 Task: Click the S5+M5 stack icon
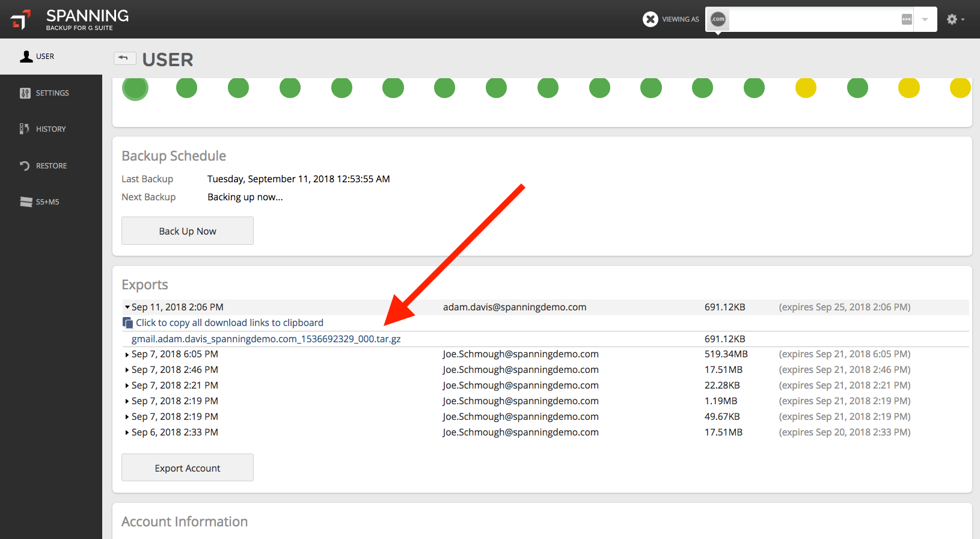26,202
